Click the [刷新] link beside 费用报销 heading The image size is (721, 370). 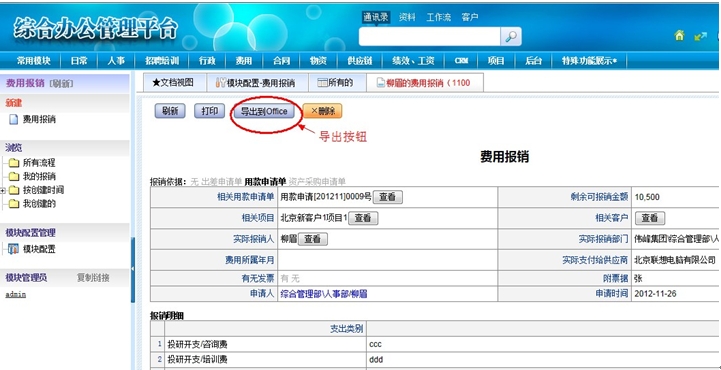pos(61,84)
